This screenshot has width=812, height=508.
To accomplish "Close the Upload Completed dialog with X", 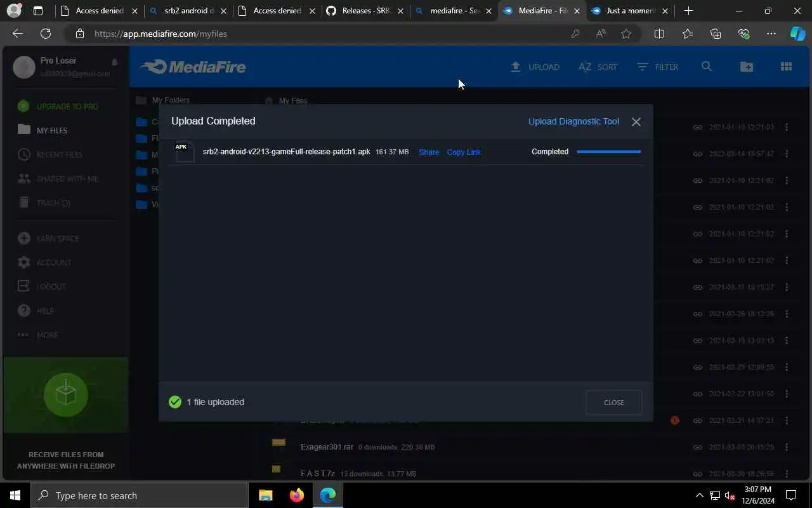I will (x=636, y=122).
